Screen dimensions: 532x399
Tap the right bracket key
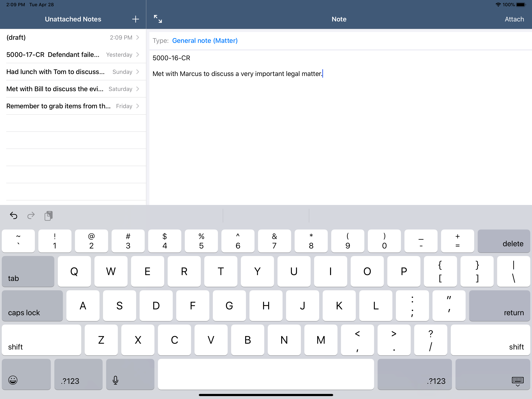tap(477, 271)
